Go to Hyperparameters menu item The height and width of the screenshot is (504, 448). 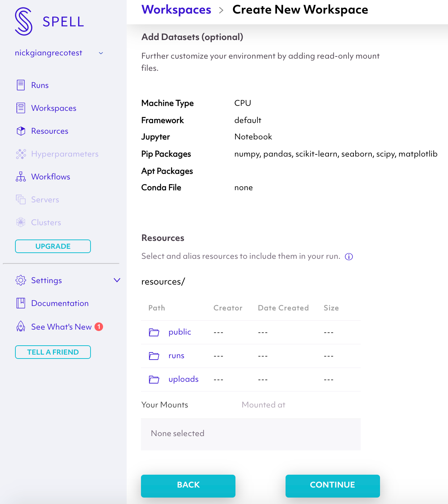tap(64, 154)
